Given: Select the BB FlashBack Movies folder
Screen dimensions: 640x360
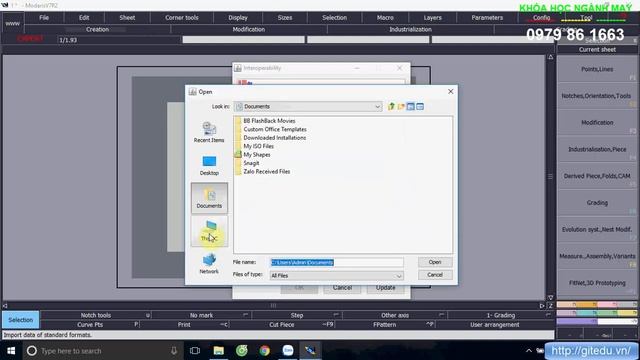Looking at the screenshot, I should pyautogui.click(x=269, y=121).
